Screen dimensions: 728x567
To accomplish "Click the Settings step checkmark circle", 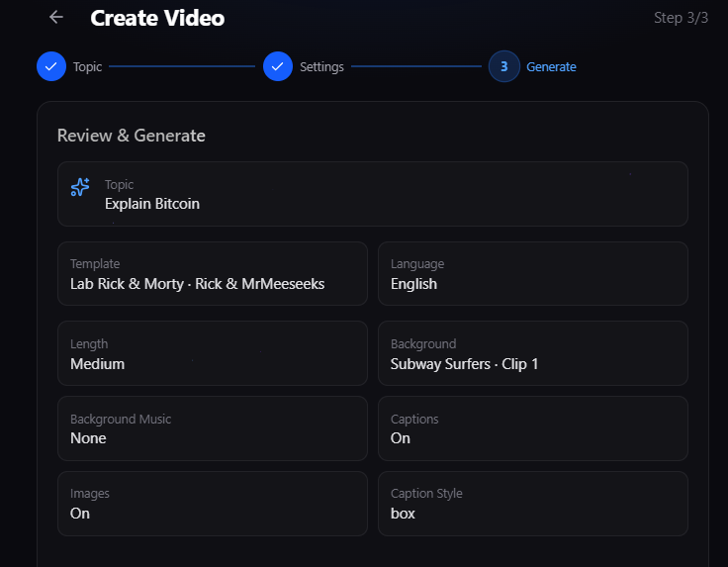I will point(278,67).
